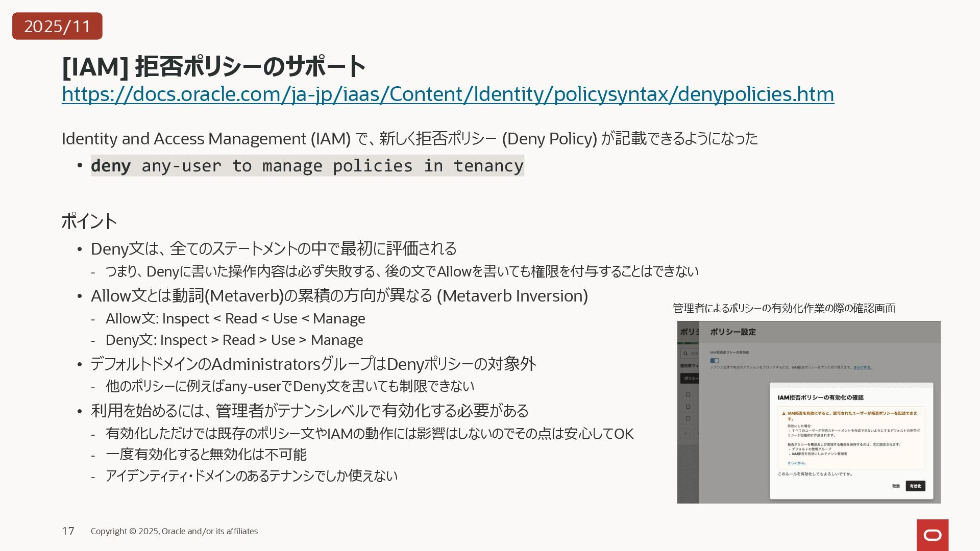Click the embedded console screenshot caption
The height and width of the screenshot is (551, 980).
(x=783, y=308)
